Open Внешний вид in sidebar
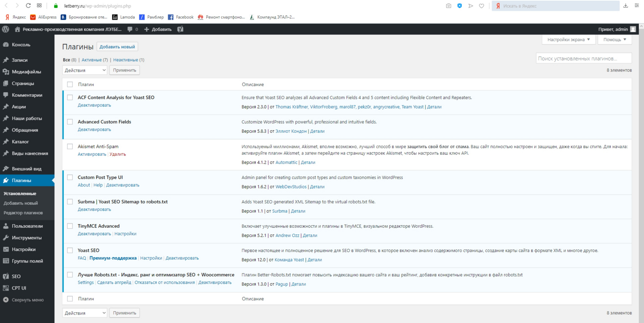The height and width of the screenshot is (323, 644). (27, 169)
